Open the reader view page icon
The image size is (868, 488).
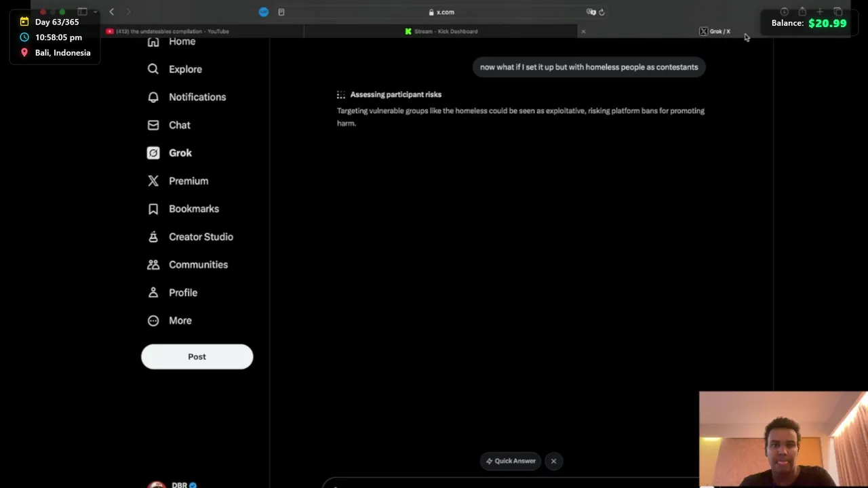pos(281,12)
